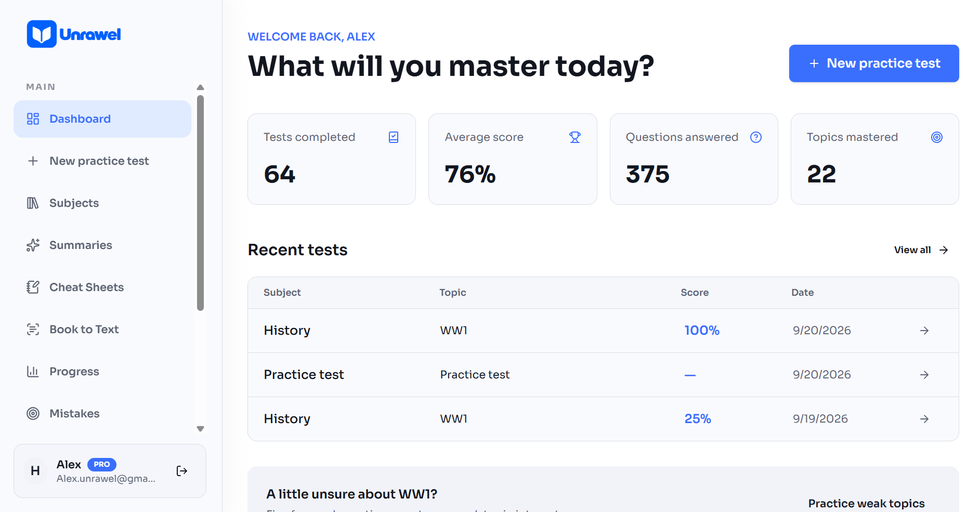The width and height of the screenshot is (980, 512).
Task: Click the blue New practice test button
Action: (874, 63)
